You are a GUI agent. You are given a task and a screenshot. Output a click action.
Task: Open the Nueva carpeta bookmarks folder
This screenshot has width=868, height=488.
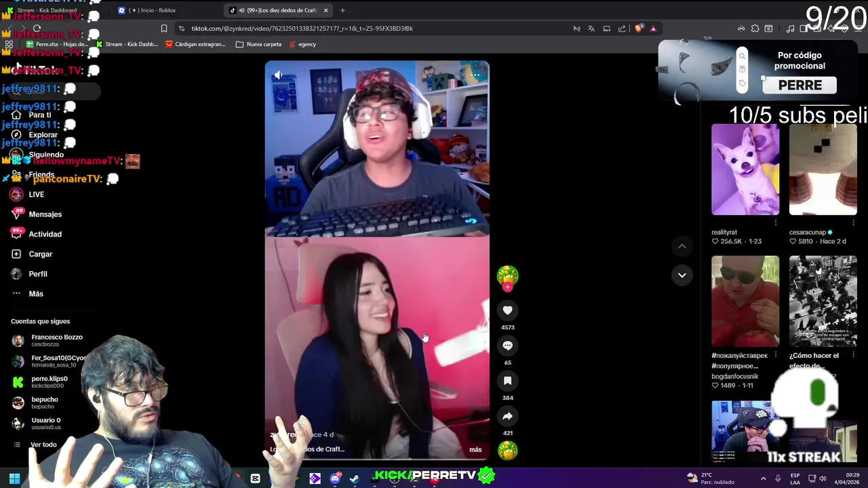click(258, 44)
